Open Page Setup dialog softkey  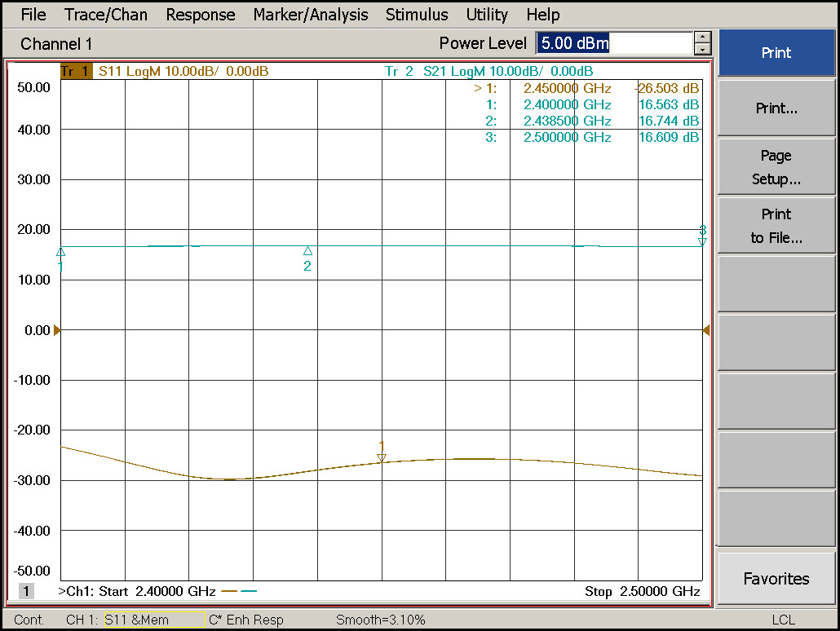click(x=776, y=167)
